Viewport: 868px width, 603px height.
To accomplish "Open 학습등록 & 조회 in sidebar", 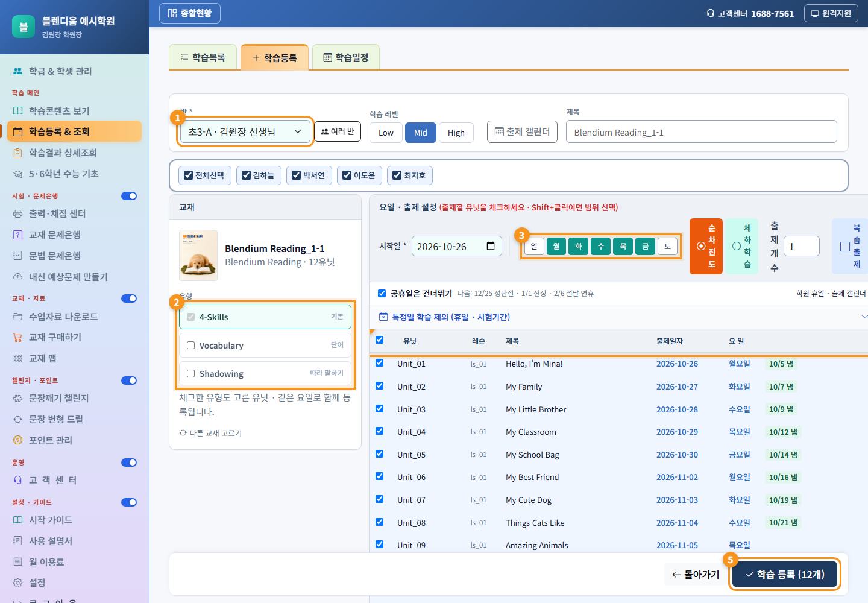I will pos(75,131).
